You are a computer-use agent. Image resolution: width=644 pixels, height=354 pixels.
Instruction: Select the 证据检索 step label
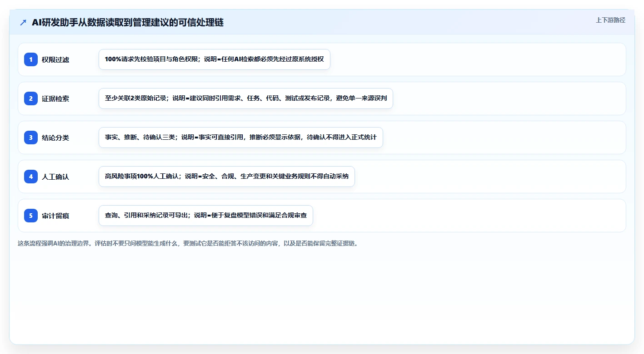(x=55, y=98)
